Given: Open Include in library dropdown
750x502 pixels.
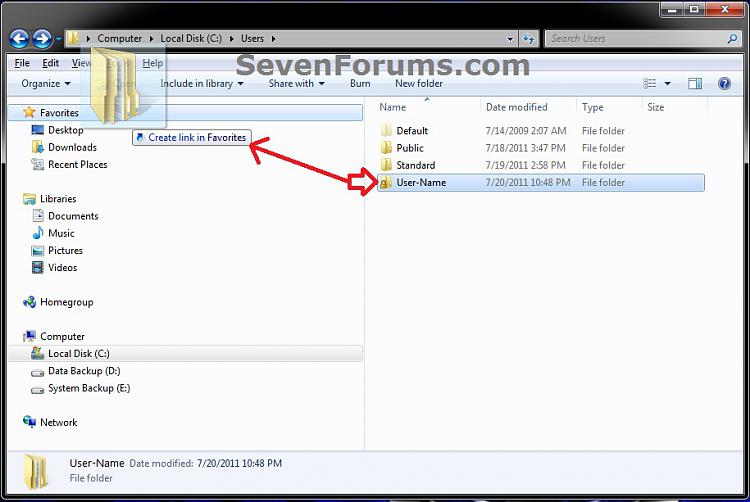Looking at the screenshot, I should coord(202,84).
